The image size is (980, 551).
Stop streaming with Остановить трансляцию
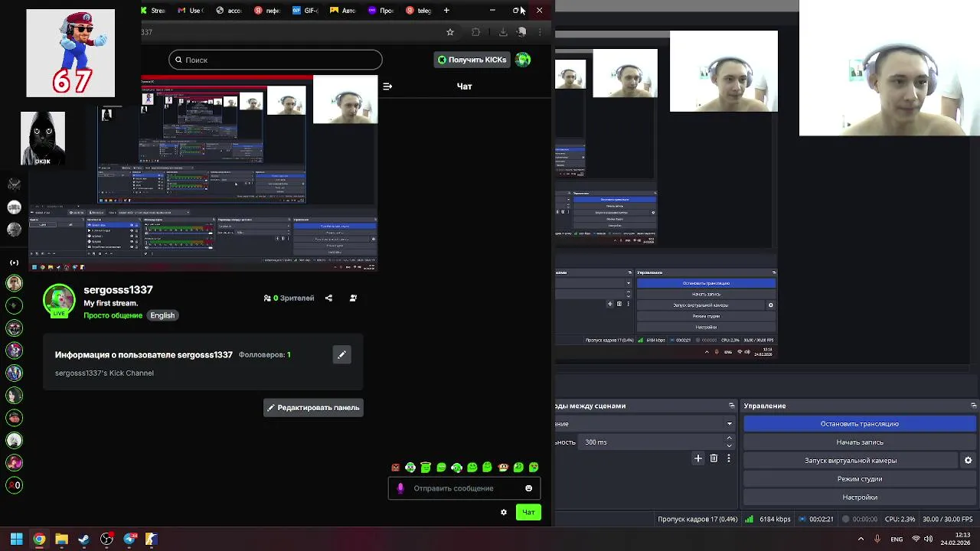(860, 424)
